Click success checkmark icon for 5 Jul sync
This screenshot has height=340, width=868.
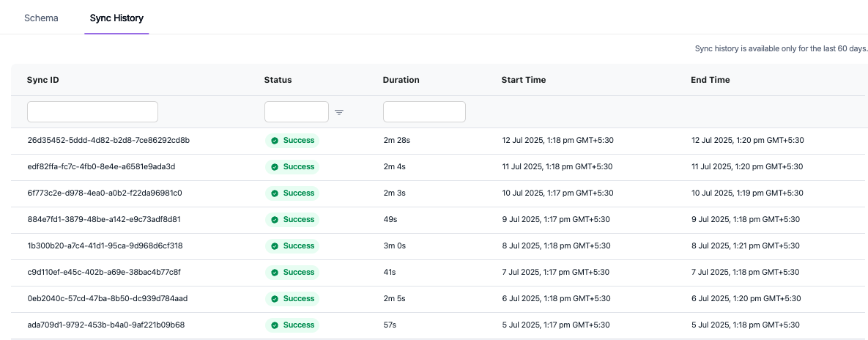(x=275, y=325)
